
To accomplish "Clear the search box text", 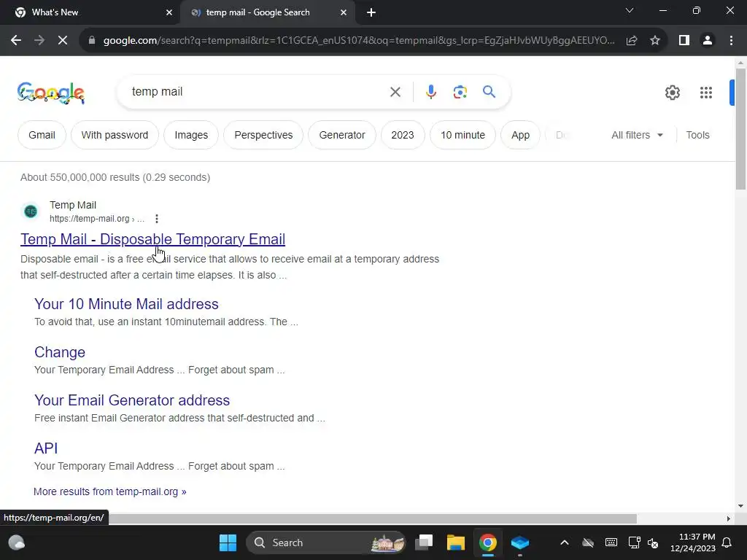I will 395,92.
